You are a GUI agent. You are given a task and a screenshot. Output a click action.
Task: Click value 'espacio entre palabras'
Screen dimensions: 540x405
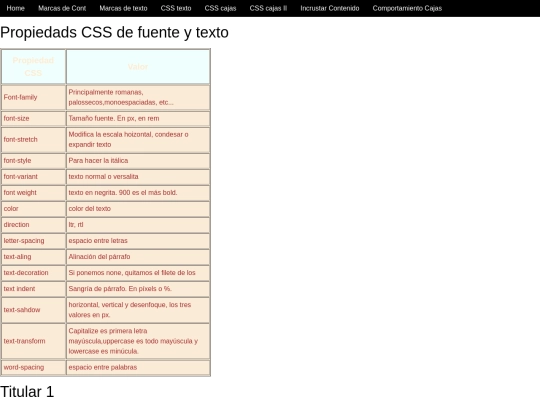(x=138, y=367)
